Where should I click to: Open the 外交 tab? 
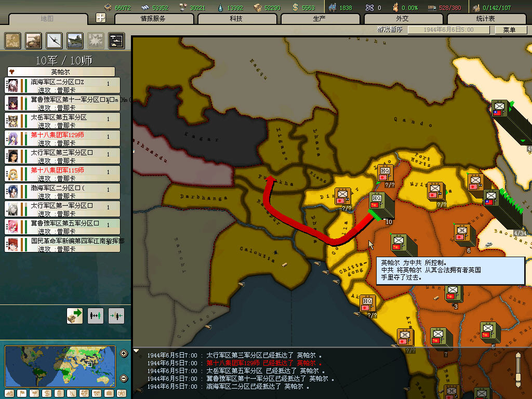coord(403,19)
